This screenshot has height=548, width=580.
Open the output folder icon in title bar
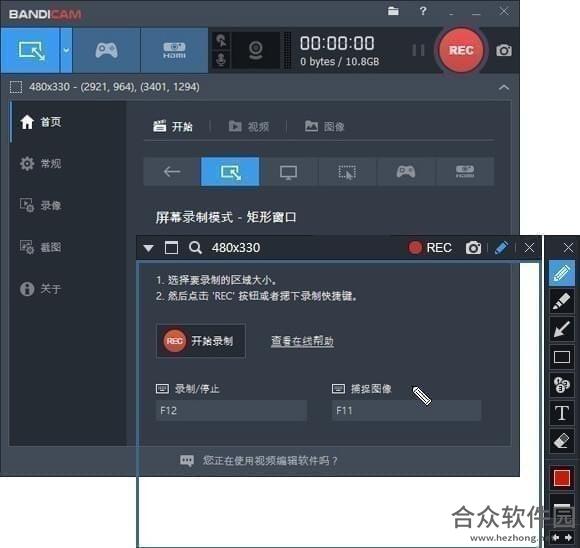pyautogui.click(x=393, y=11)
